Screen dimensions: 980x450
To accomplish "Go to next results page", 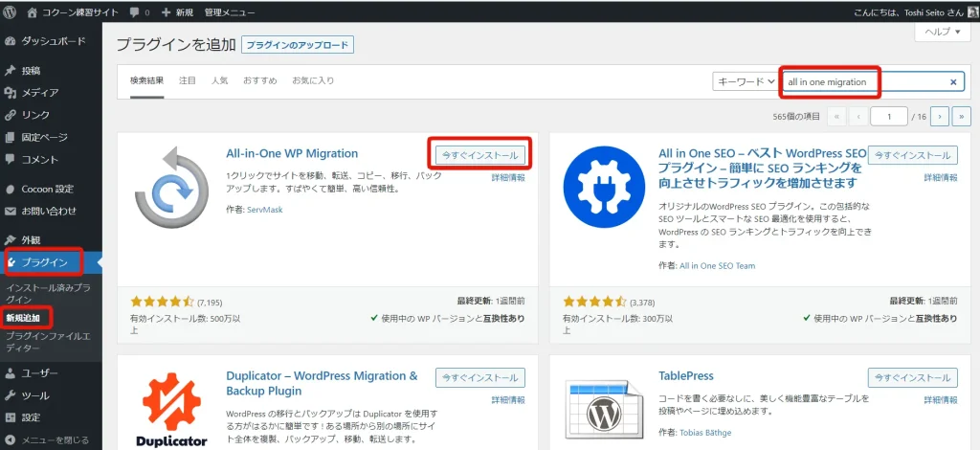I will (940, 116).
